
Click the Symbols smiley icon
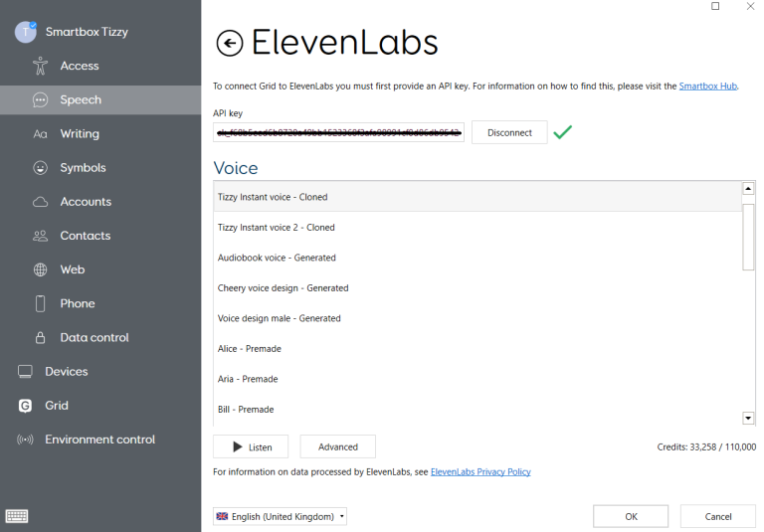[x=41, y=168]
